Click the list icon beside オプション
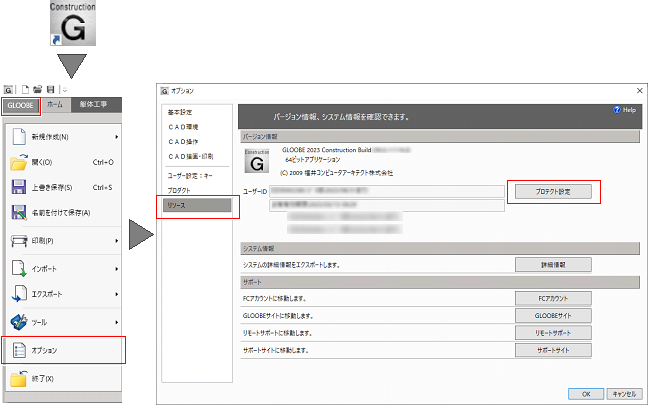 point(19,350)
